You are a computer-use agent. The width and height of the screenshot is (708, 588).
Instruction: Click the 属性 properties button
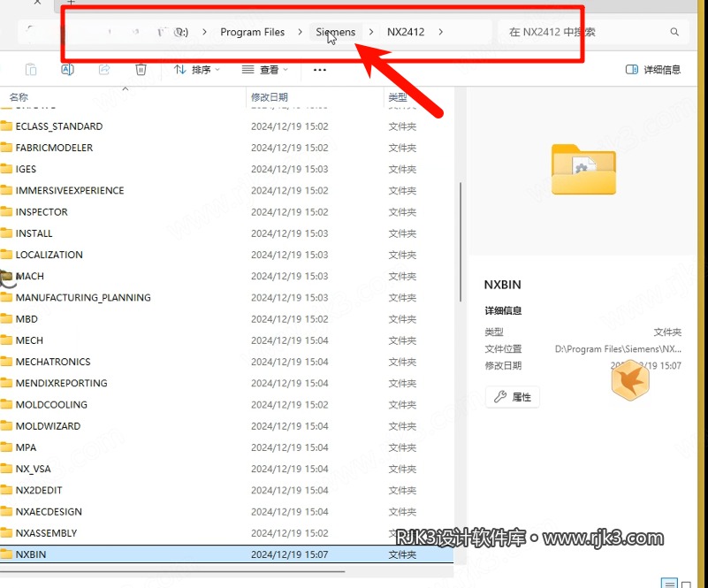513,397
